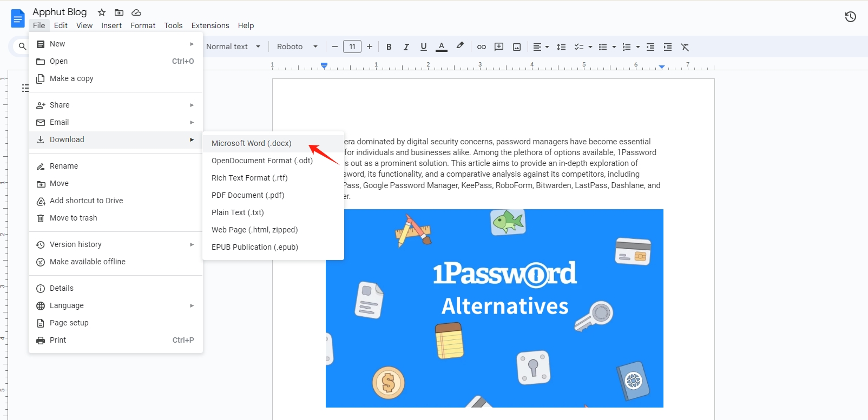Click the bulleted list icon
The height and width of the screenshot is (420, 868).
[x=603, y=47]
